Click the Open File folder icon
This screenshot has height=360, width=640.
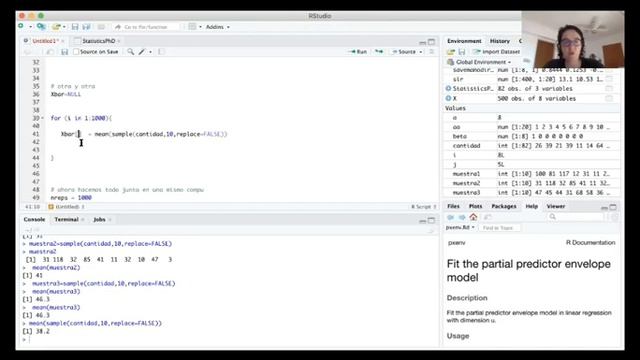click(56, 27)
